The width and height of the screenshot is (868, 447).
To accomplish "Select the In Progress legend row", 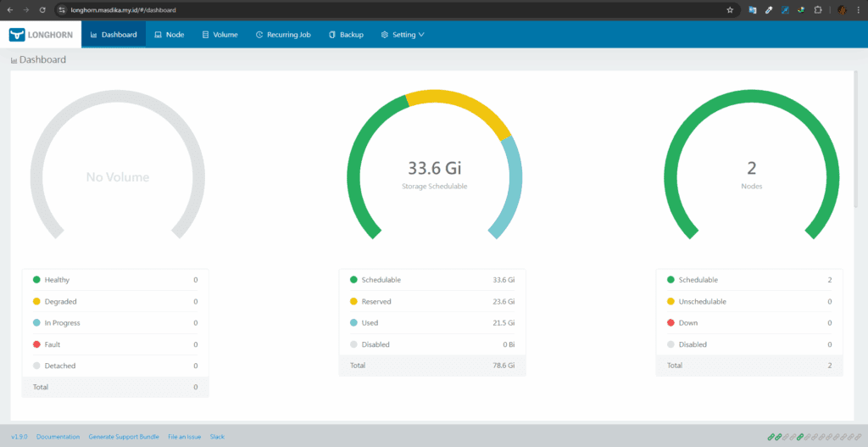I will [x=115, y=323].
